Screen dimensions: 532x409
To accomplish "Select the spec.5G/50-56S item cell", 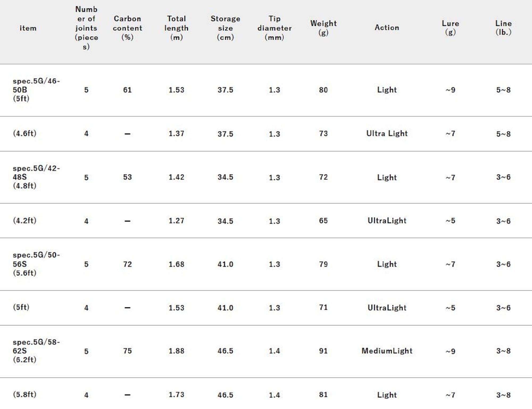I will coord(36,264).
